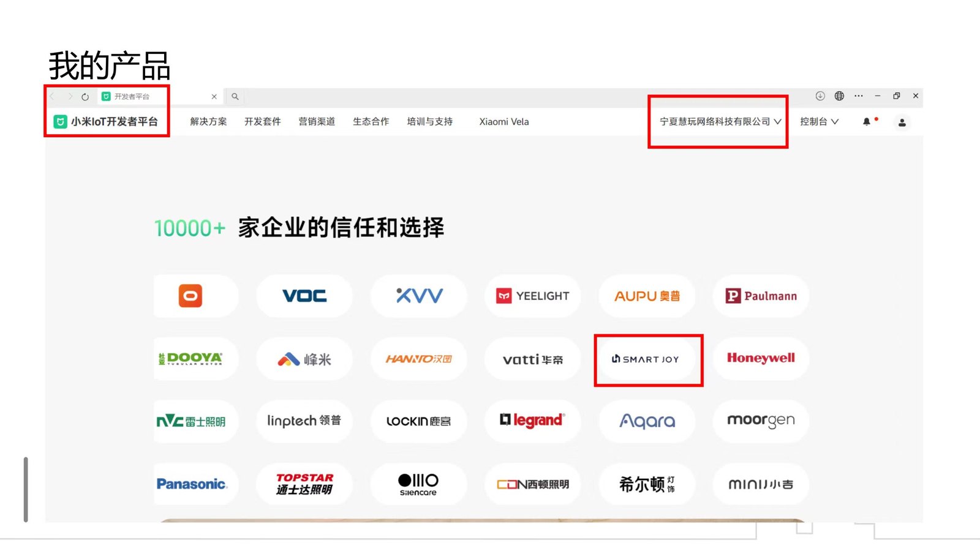Expand the 宁夏慧玩网络科技有限公司 dropdown

(720, 122)
